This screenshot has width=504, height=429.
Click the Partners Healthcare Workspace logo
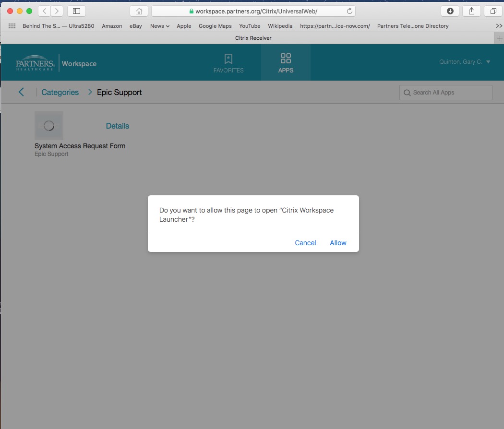[56, 63]
